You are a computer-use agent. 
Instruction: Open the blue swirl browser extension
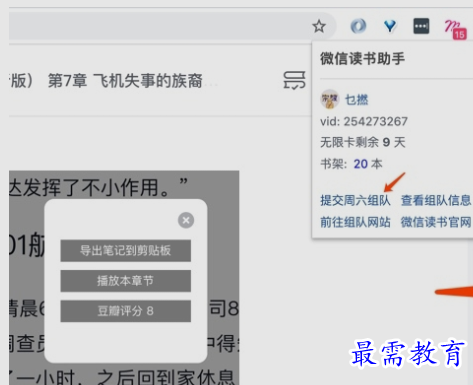[x=358, y=26]
